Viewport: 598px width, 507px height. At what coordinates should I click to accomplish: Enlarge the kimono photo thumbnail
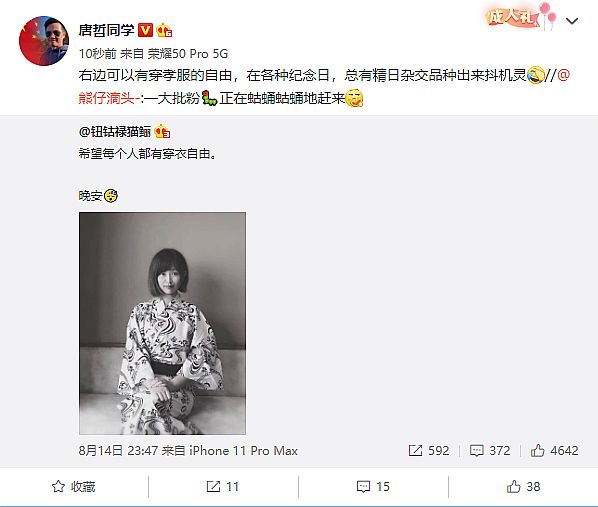(162, 324)
